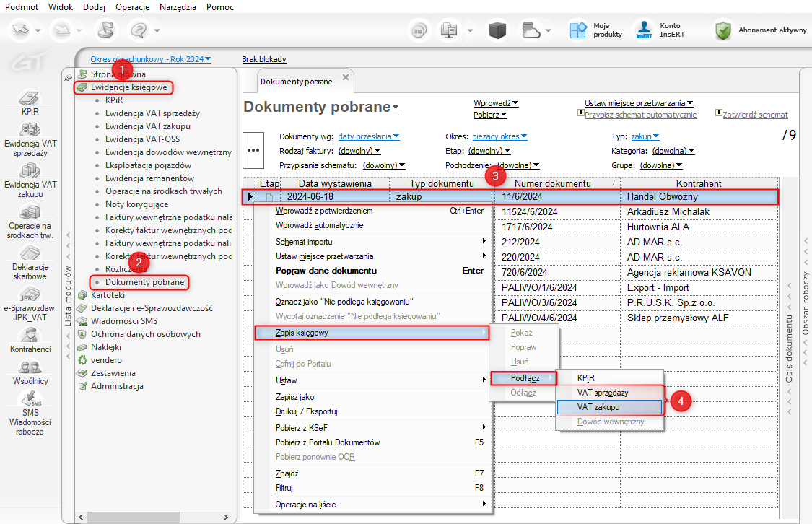The width and height of the screenshot is (812, 524).
Task: Close the Dokumenty pobrane tab
Action: (345, 77)
